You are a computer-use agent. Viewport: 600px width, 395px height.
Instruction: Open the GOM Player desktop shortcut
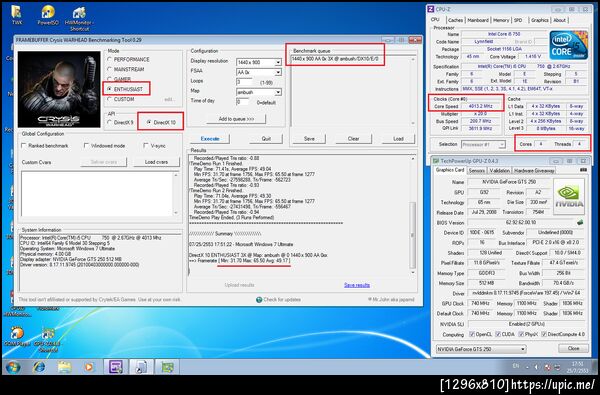(17, 337)
